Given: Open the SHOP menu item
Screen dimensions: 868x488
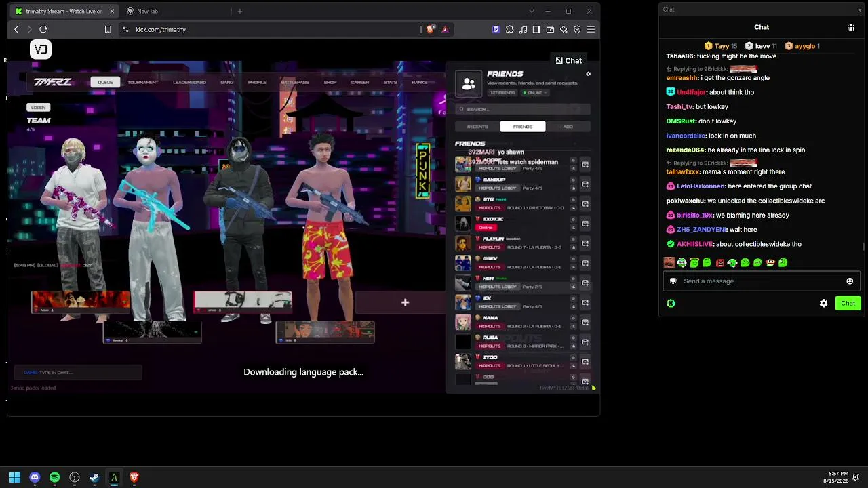Looking at the screenshot, I should click(330, 82).
